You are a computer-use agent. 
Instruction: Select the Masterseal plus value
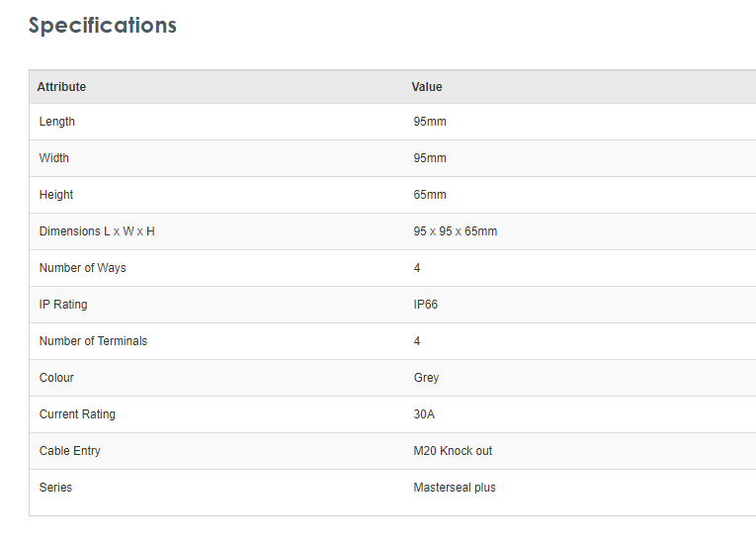[455, 488]
